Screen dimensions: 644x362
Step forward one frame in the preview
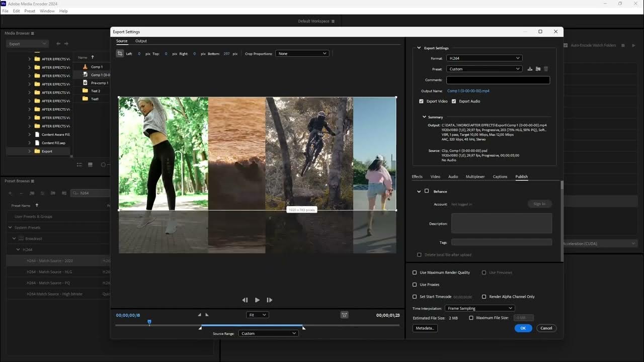pos(270,300)
